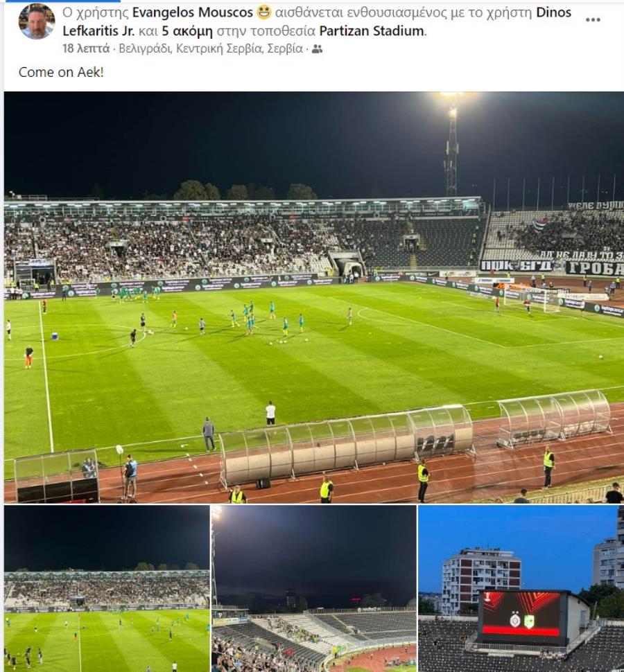Open the scoreboard screen photo thumbnail
This screenshot has width=624, height=672.
[521, 588]
